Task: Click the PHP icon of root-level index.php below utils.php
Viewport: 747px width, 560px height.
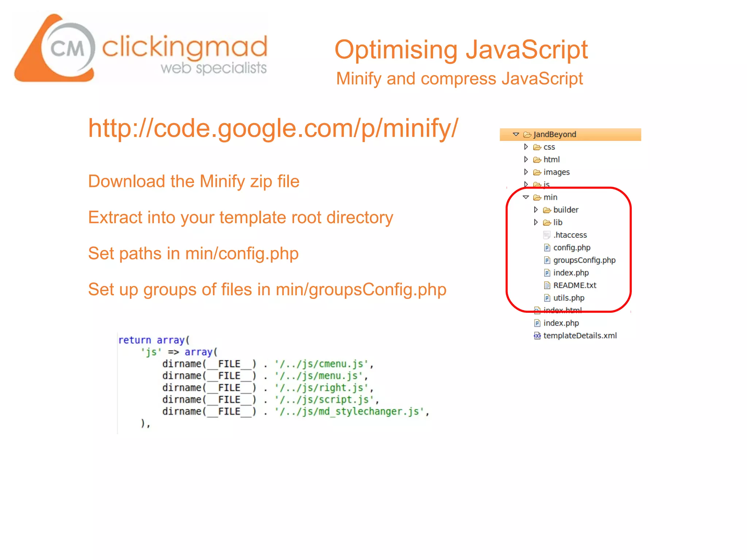Action: click(x=537, y=323)
